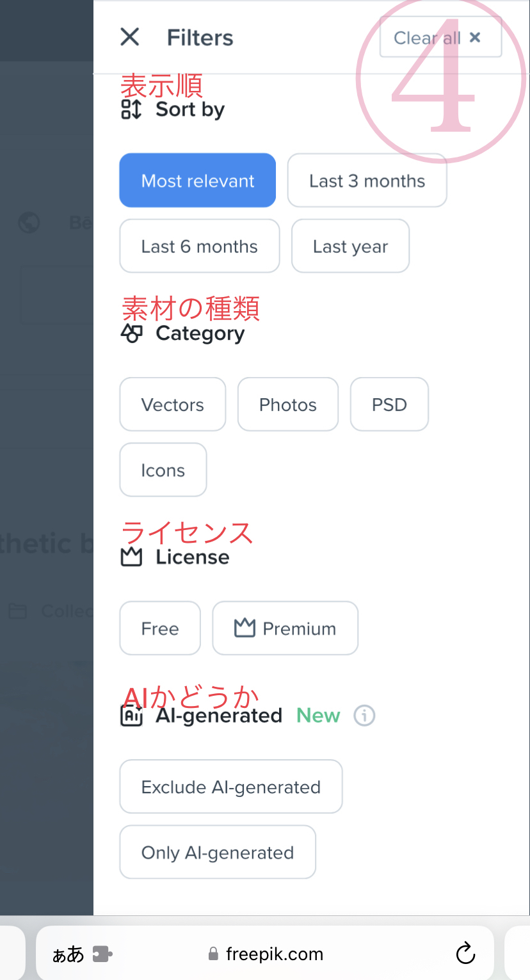This screenshot has width=530, height=980.
Task: Filter category to Vectors
Action: 172,405
